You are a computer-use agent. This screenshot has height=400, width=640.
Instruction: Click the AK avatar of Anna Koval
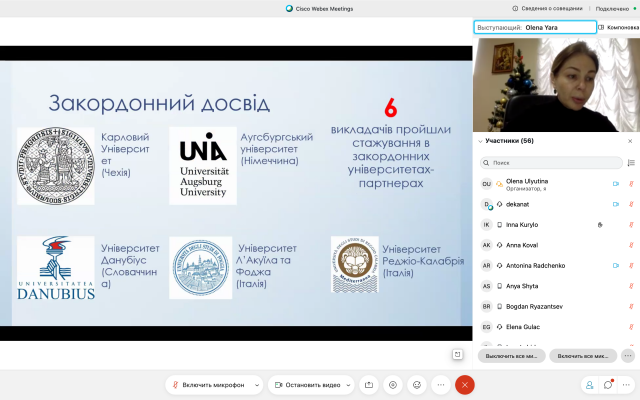487,245
